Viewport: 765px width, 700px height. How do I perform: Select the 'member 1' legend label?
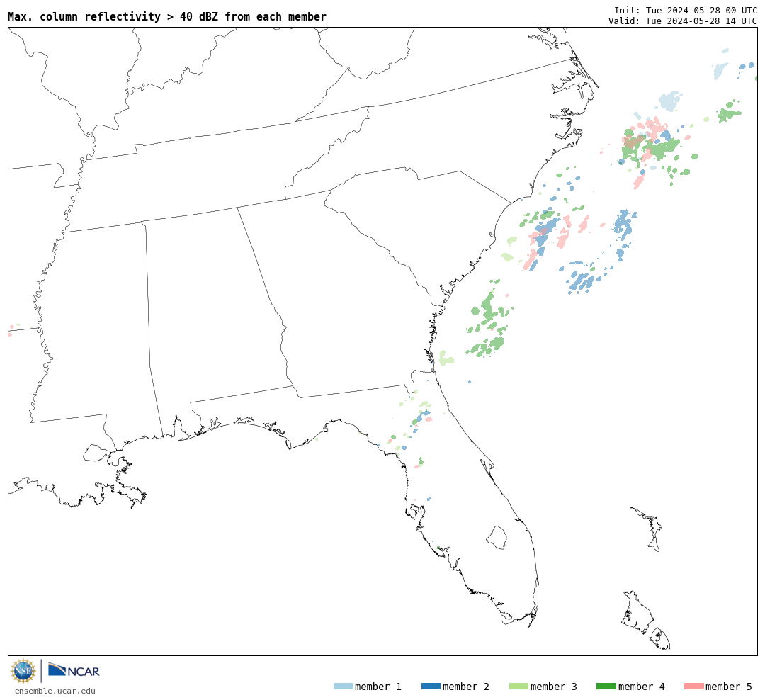[378, 687]
